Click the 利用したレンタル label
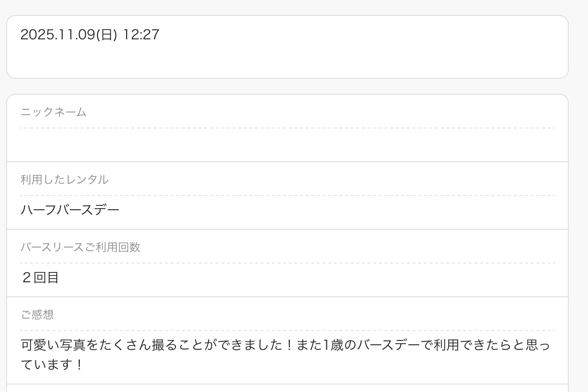 point(64,180)
